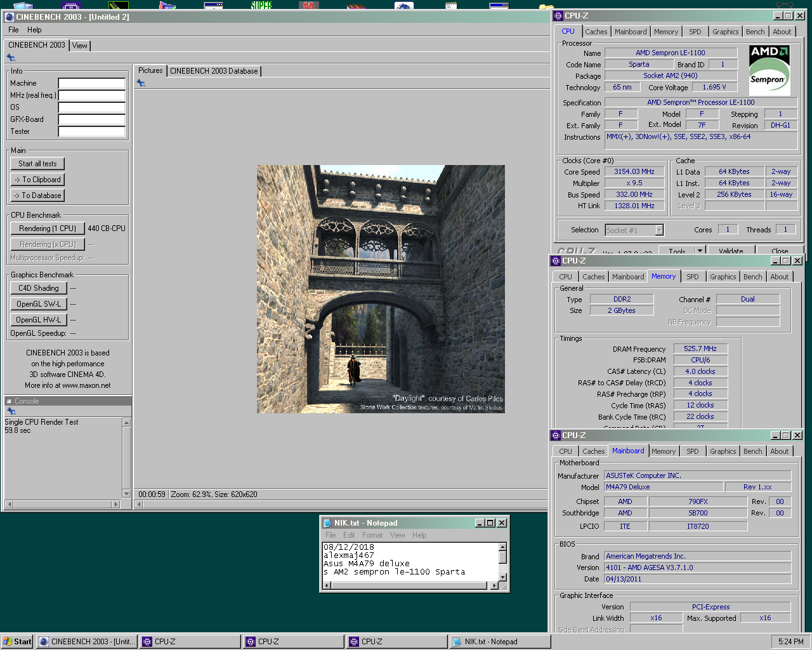Screen dimensions: 812x650
Task: Click the M4A79 Deluxe model field
Action: point(664,487)
